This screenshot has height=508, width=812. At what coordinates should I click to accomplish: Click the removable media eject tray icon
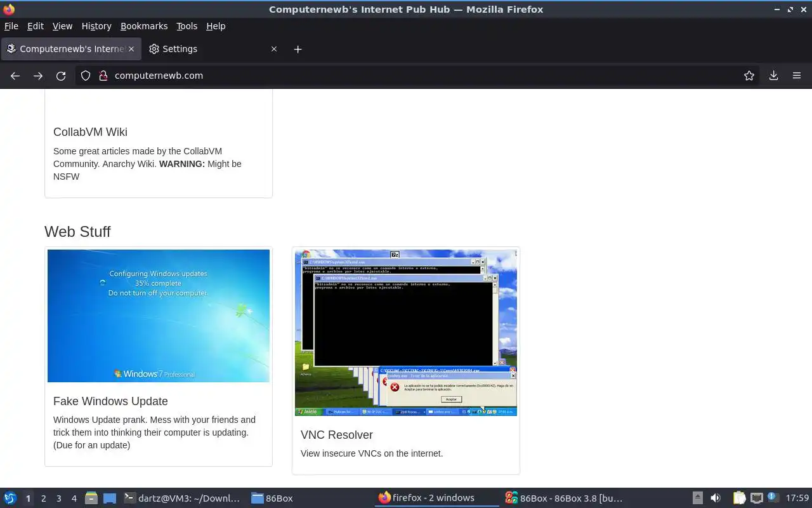click(x=697, y=498)
